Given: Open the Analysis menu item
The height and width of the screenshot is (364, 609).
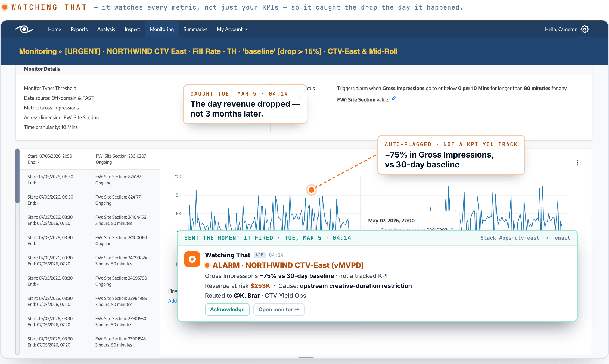Looking at the screenshot, I should click(106, 29).
